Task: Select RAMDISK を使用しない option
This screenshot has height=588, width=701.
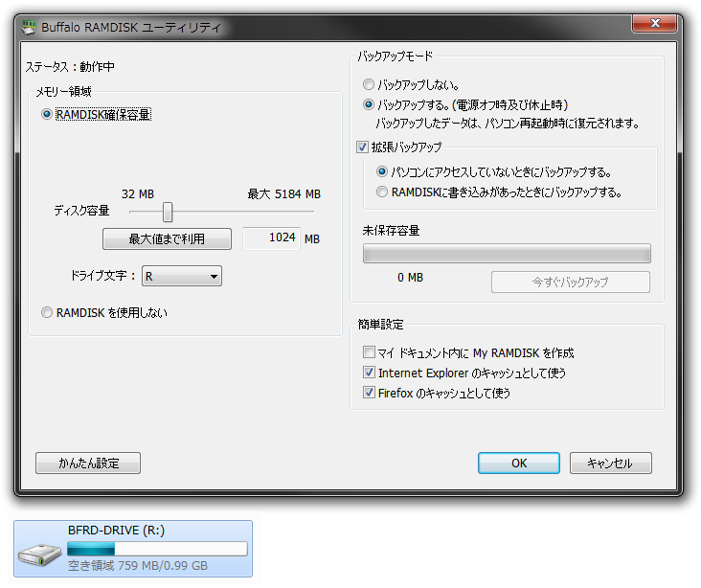Action: click(x=47, y=312)
